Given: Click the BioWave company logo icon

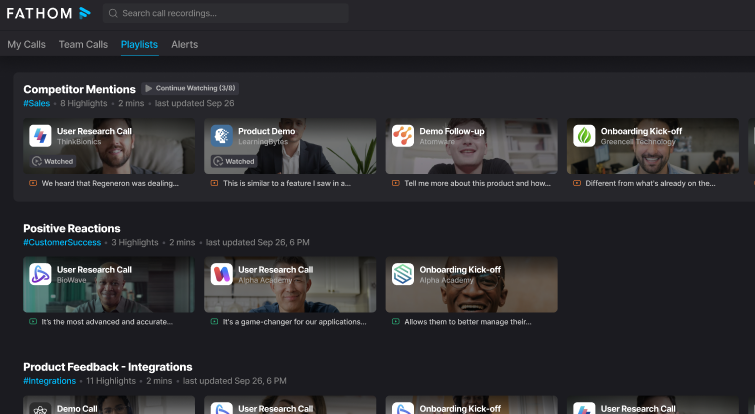Looking at the screenshot, I should coord(40,274).
